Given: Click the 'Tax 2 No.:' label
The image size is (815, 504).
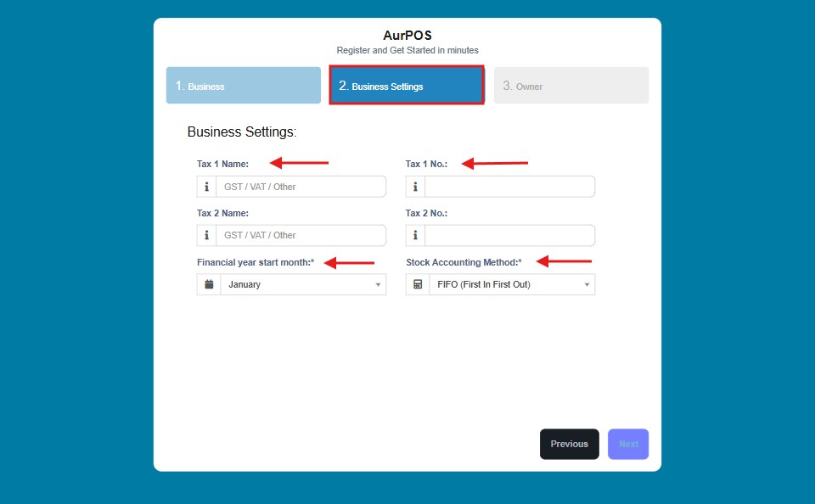Looking at the screenshot, I should 426,213.
